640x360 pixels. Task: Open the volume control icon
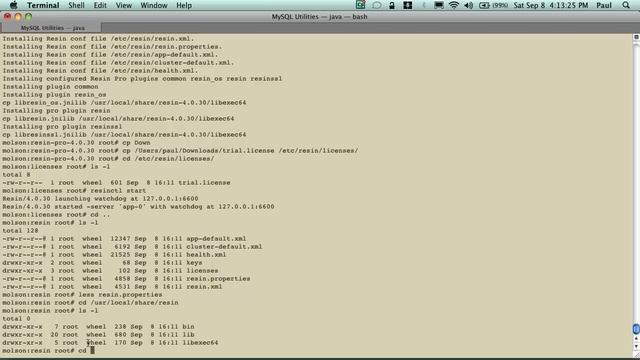(x=469, y=5)
